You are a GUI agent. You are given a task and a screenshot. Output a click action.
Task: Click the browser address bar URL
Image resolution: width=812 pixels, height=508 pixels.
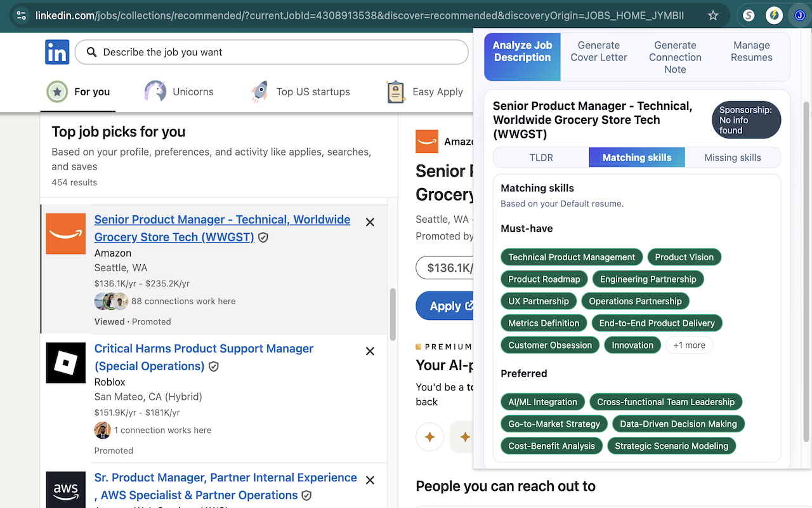[360, 15]
